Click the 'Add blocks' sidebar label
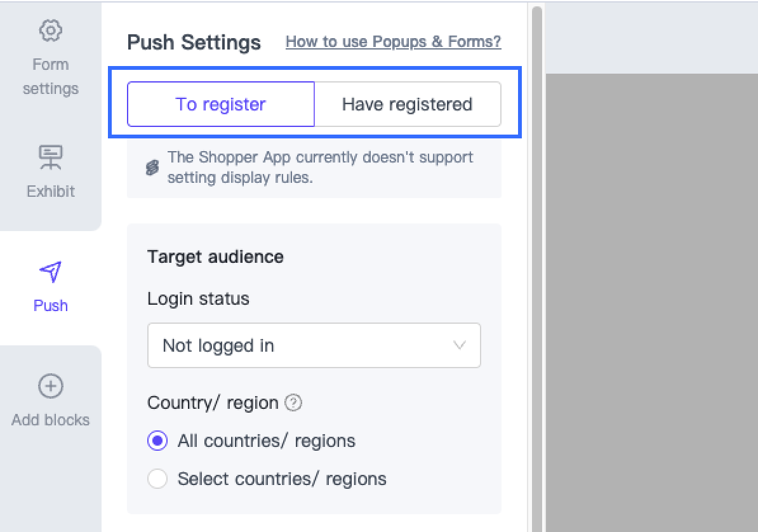Screen dimensions: 758x532 [50, 420]
